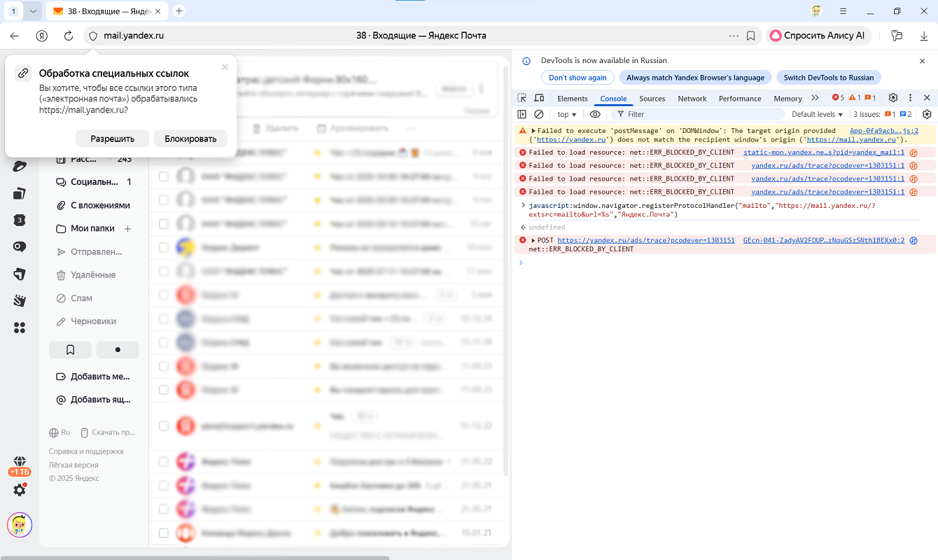Toggle the device toolbar icon in DevTools

tap(539, 98)
